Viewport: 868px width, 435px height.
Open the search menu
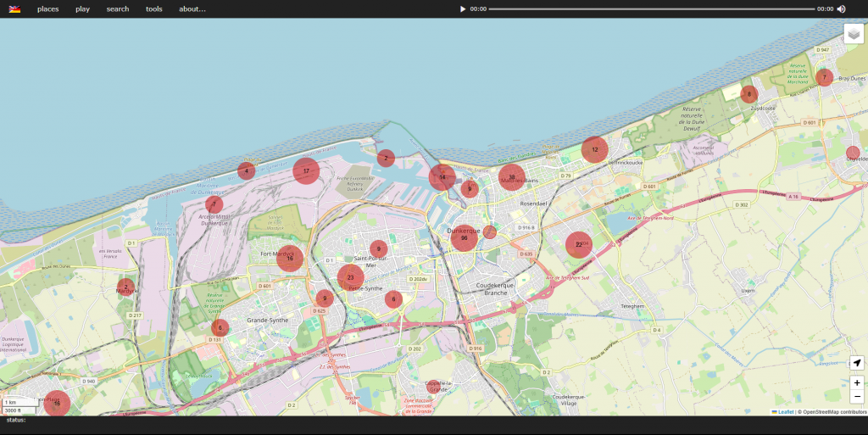click(118, 9)
